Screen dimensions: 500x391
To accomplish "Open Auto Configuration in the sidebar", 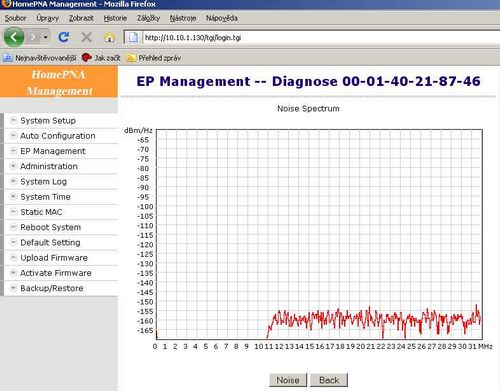I will (x=58, y=136).
